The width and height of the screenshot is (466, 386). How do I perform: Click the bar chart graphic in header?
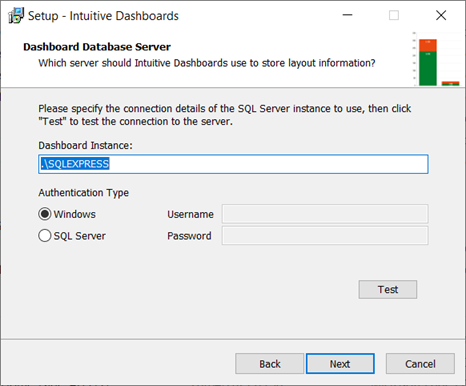tap(436, 59)
